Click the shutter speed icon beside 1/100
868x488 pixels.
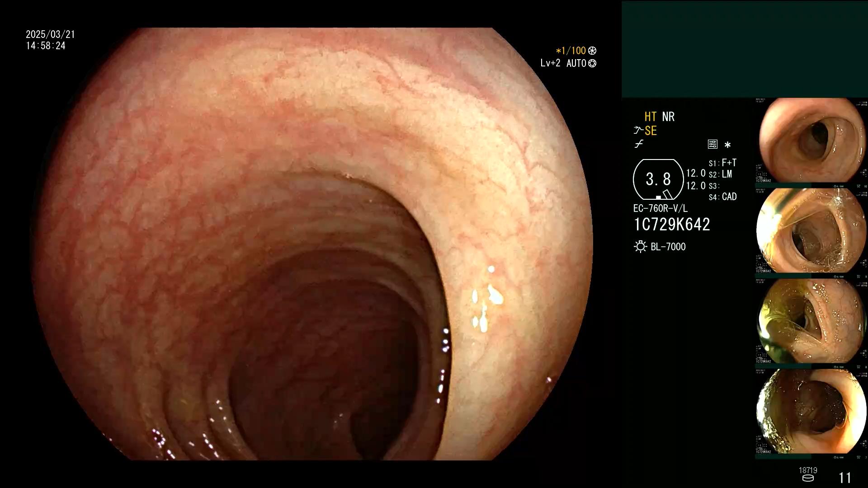tap(592, 51)
